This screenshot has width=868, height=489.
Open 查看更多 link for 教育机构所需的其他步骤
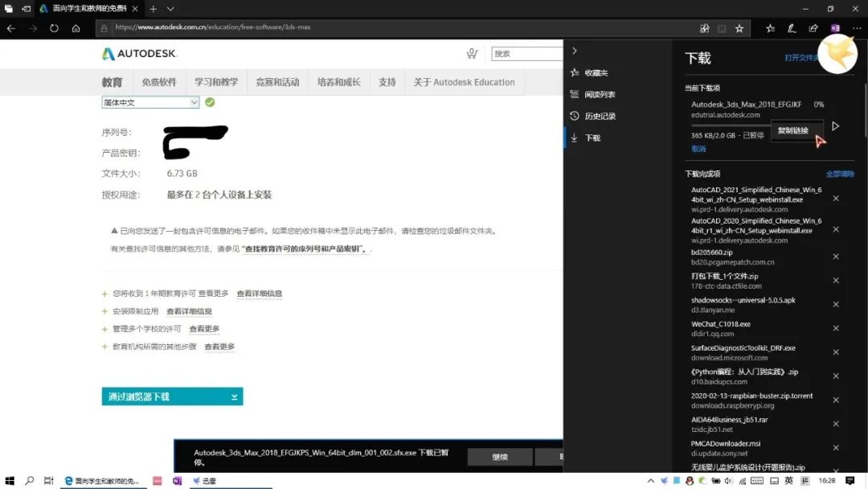(x=219, y=347)
